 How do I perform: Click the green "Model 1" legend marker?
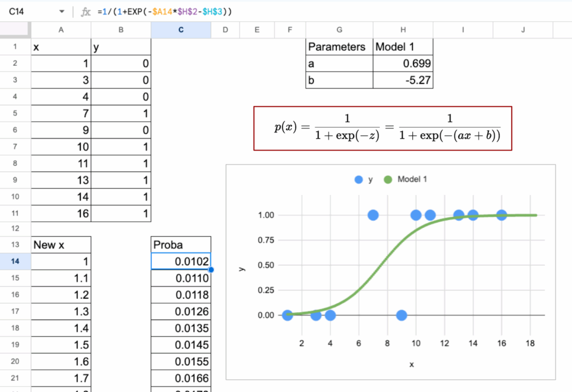tap(388, 179)
